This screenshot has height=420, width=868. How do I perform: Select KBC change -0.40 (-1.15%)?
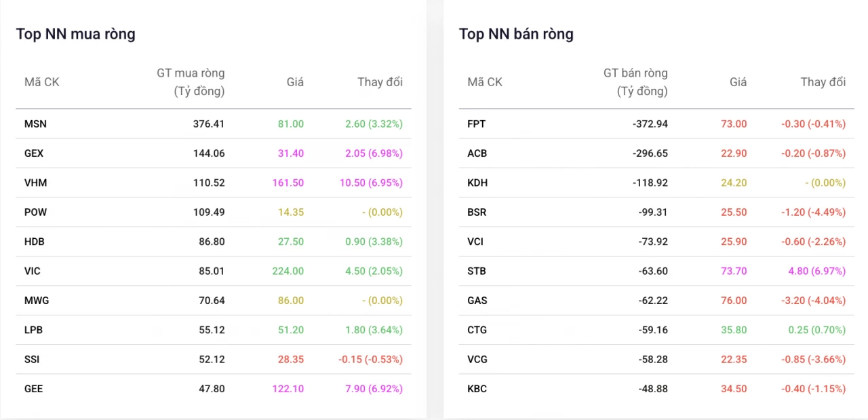tap(813, 389)
